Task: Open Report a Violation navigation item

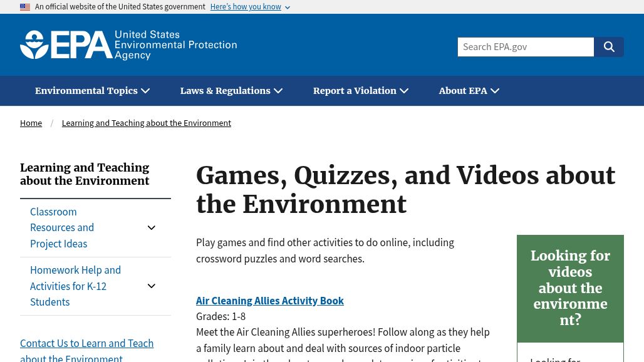Action: tap(355, 90)
